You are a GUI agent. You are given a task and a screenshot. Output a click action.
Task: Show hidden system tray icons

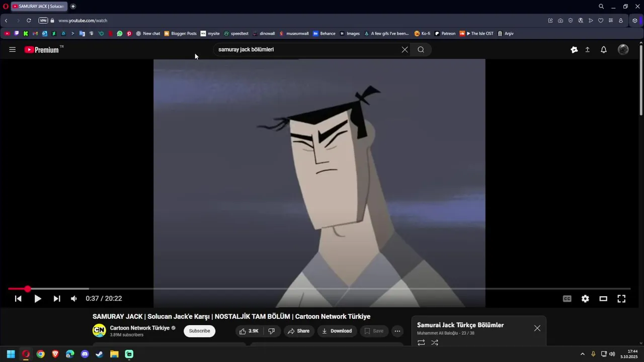tap(583, 354)
